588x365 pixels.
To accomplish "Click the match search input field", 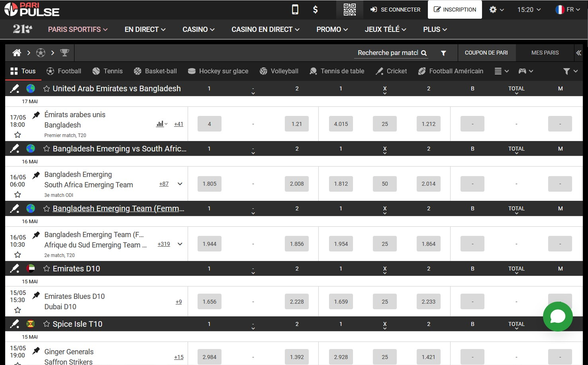I will point(388,53).
